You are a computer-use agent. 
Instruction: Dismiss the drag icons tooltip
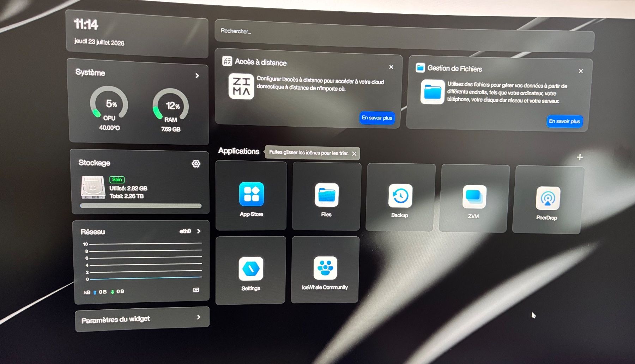pos(354,153)
